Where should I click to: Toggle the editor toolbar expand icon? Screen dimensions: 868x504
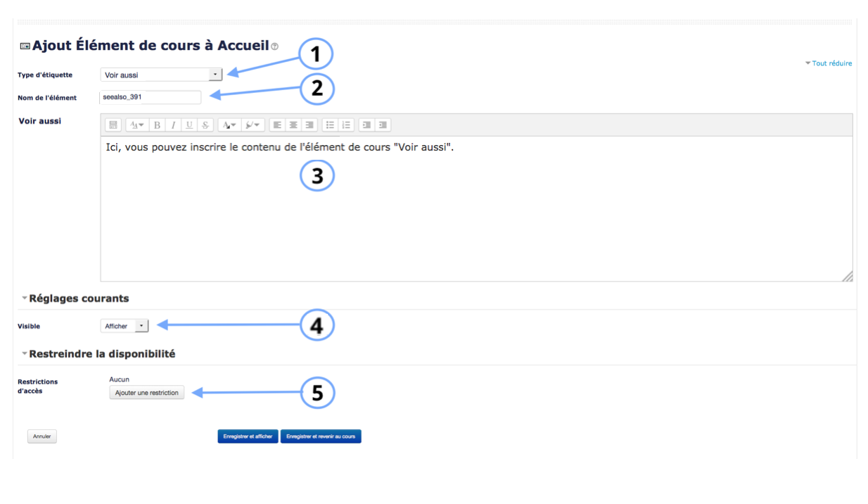click(113, 125)
